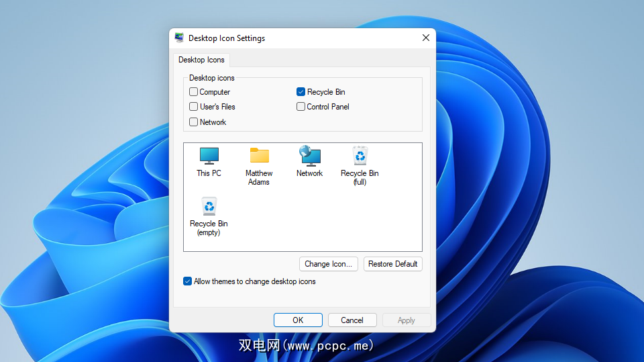
Task: Enable the Computer checkbox
Action: pos(194,92)
